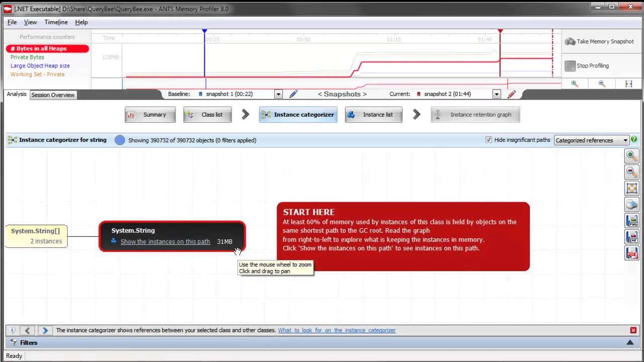Open the Instance retention graph view
Image resolution: width=644 pixels, height=362 pixels.
click(x=475, y=115)
